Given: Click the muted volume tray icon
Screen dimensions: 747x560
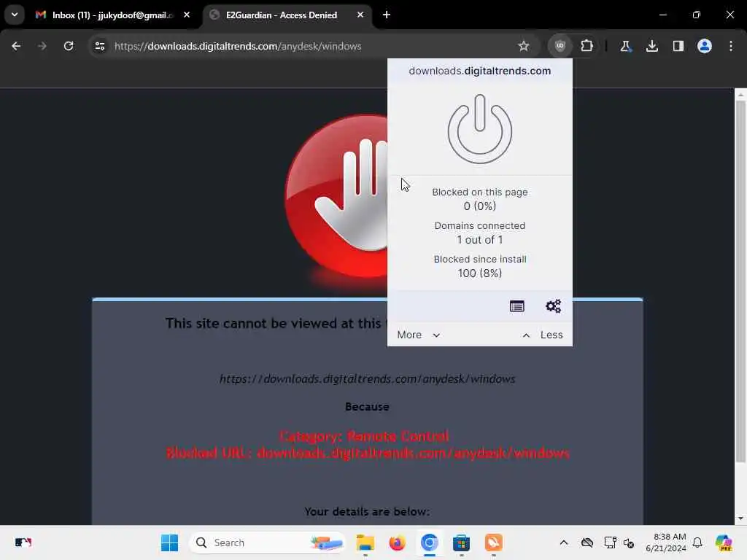Looking at the screenshot, I should pos(629,542).
